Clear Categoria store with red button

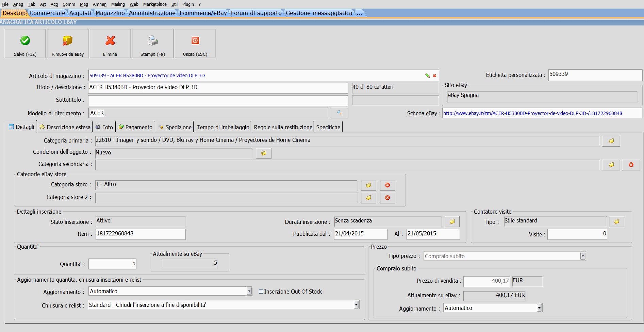[x=387, y=185]
